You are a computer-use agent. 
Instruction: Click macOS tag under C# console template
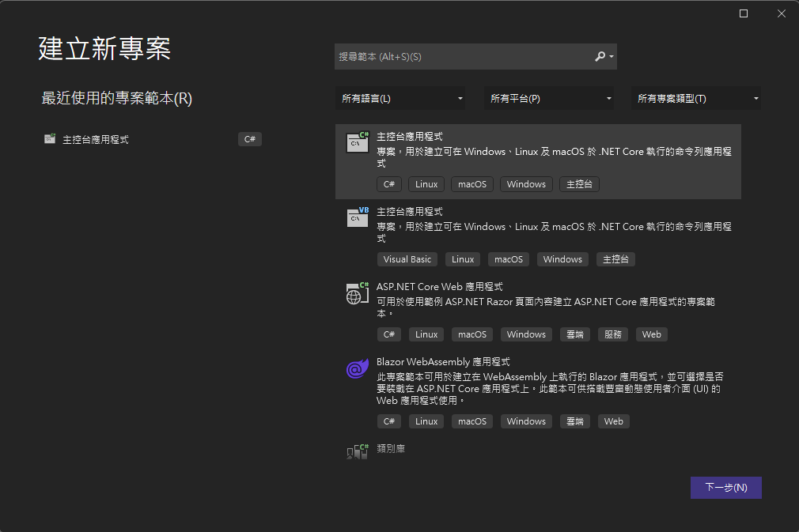(472, 184)
